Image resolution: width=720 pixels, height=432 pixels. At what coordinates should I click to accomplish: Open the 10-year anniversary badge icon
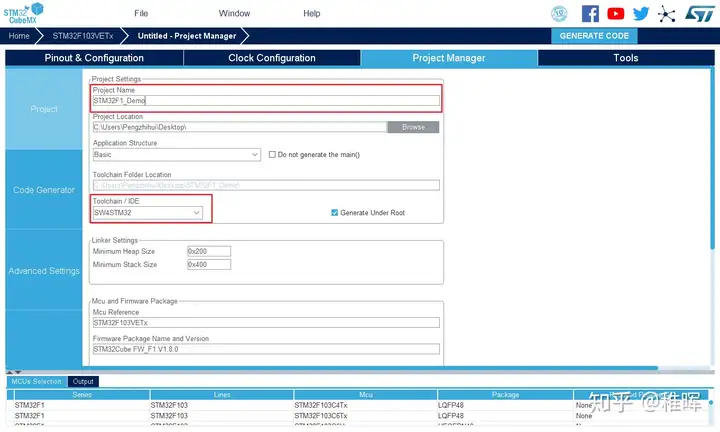pos(559,14)
